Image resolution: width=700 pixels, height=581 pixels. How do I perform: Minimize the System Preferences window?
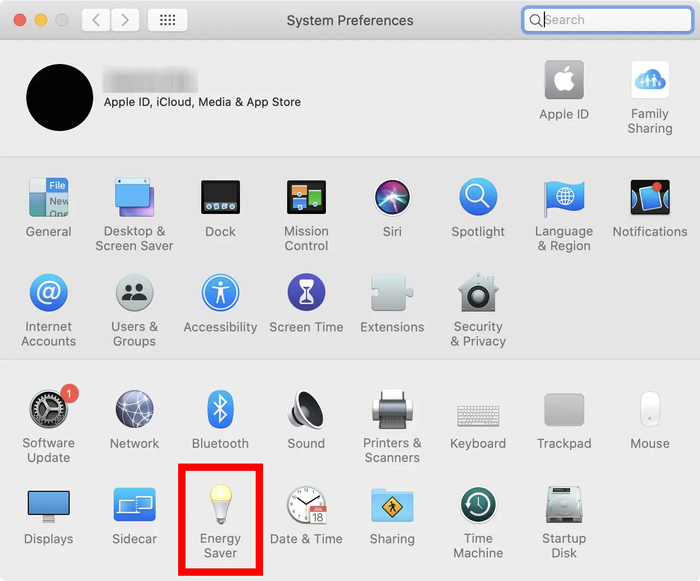(x=41, y=20)
